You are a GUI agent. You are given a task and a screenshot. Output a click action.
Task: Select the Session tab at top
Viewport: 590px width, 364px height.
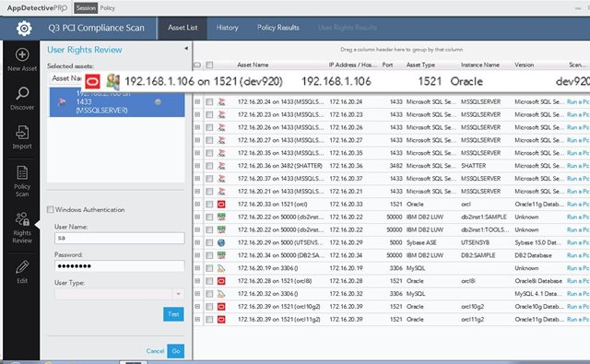[x=86, y=8]
